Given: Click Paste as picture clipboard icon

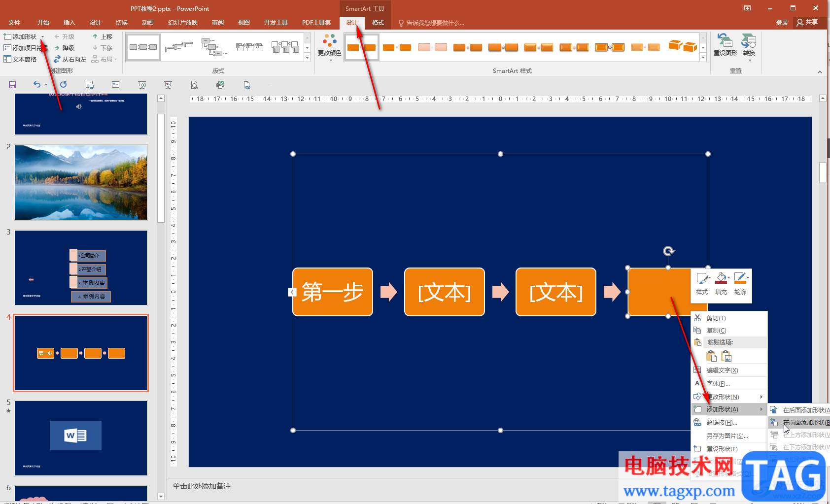Looking at the screenshot, I should [726, 356].
